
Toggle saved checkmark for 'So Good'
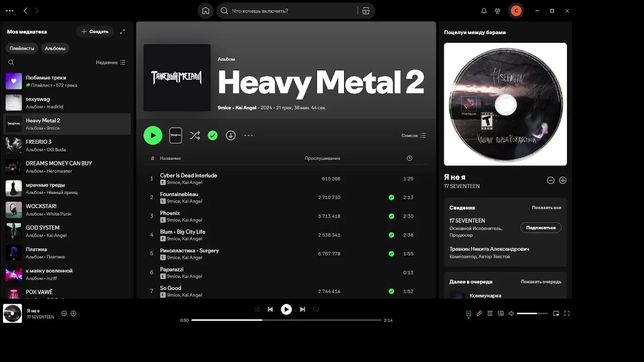[391, 291]
